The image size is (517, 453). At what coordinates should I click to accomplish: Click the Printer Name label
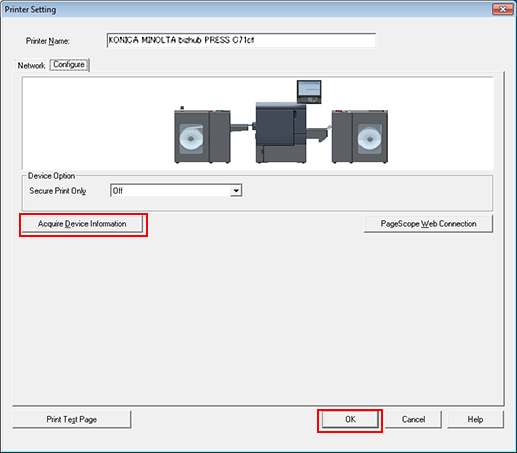tap(48, 41)
